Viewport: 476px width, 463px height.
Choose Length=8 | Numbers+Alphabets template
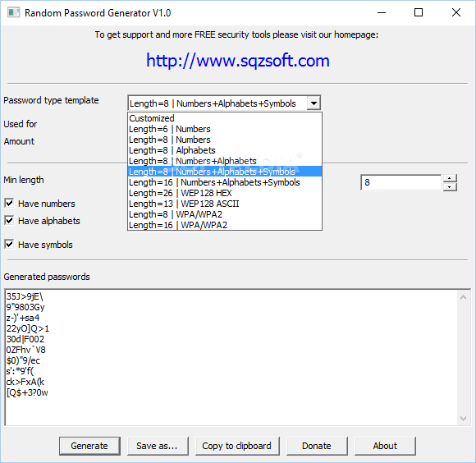225,161
